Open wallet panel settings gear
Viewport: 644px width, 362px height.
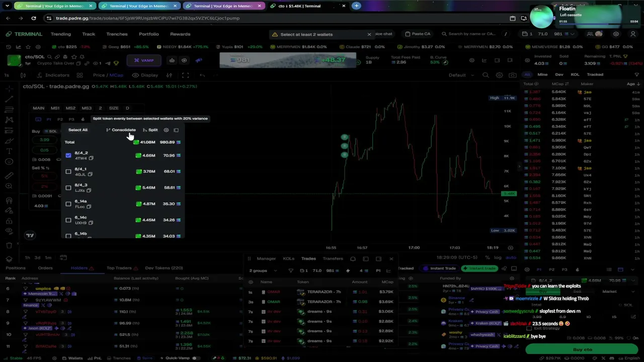point(166,130)
